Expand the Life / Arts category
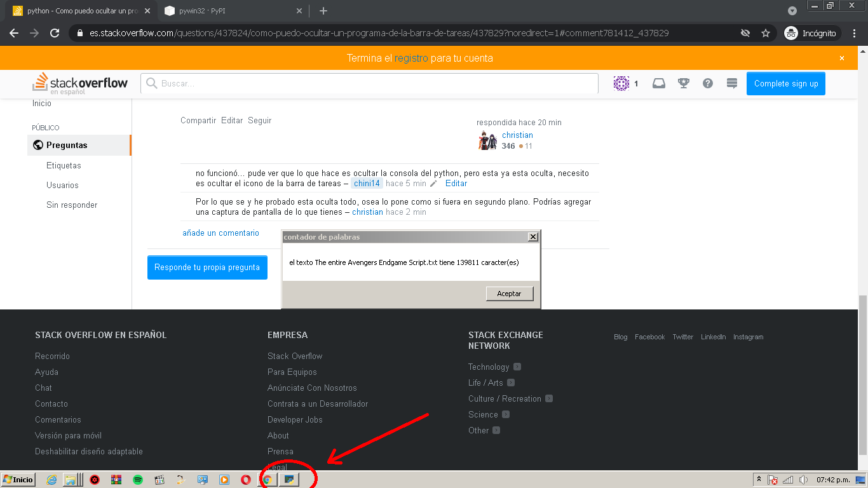 pos(511,383)
